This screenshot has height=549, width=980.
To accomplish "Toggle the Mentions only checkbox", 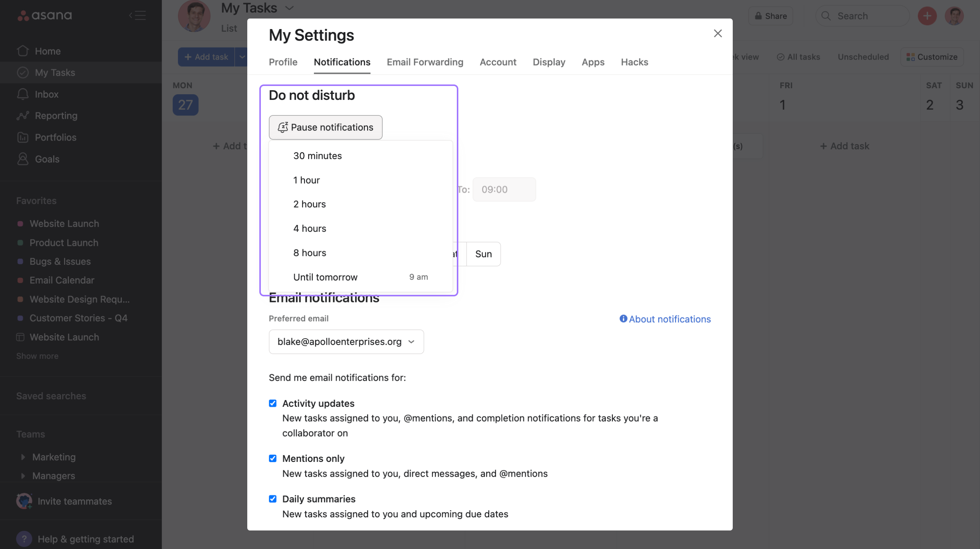I will (272, 458).
